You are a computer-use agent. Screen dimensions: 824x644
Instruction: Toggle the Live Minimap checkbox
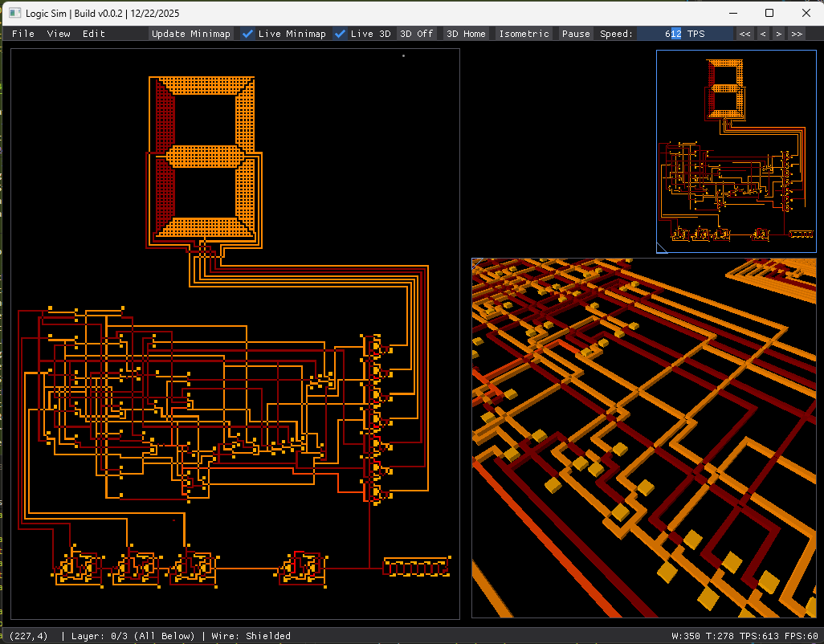tap(248, 34)
